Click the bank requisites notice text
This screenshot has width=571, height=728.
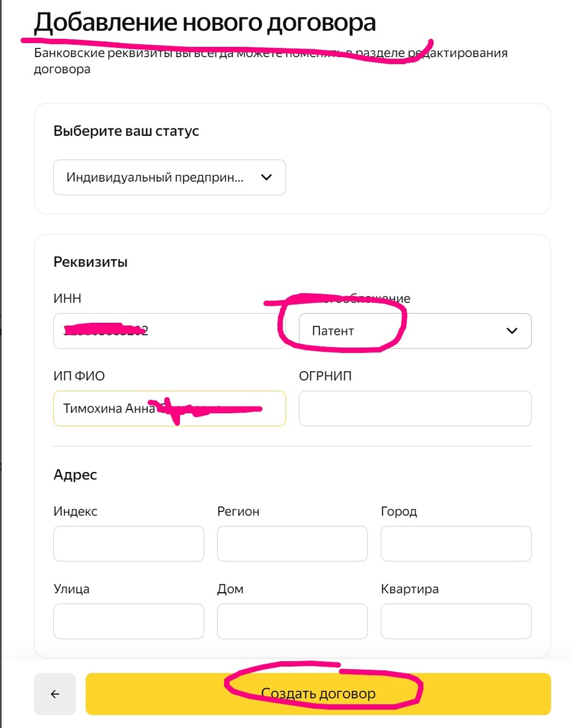pyautogui.click(x=270, y=59)
